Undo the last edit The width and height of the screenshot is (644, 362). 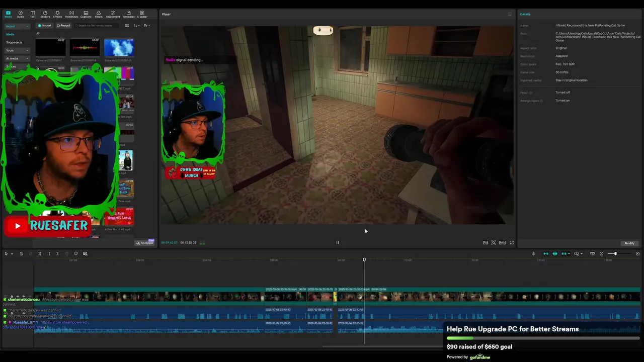click(x=21, y=254)
